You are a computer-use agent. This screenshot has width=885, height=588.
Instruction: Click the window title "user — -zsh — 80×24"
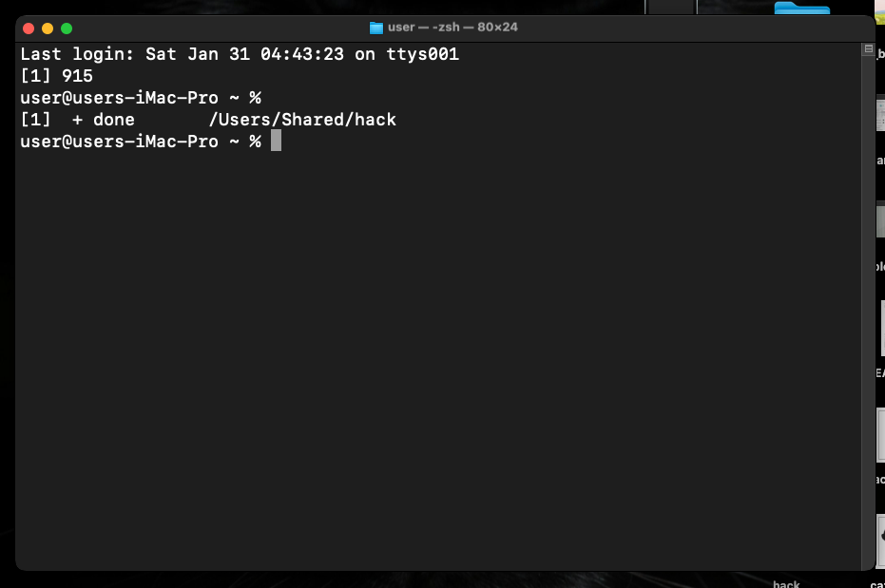pos(452,28)
